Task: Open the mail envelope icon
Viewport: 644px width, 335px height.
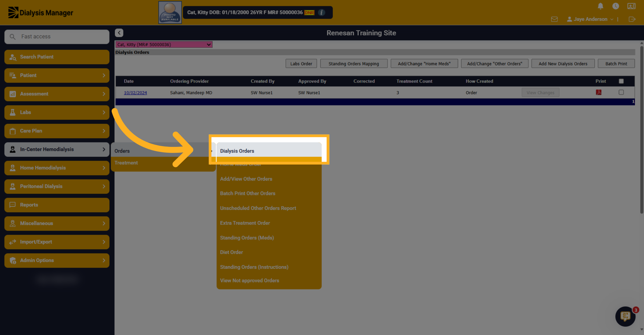Action: tap(554, 19)
